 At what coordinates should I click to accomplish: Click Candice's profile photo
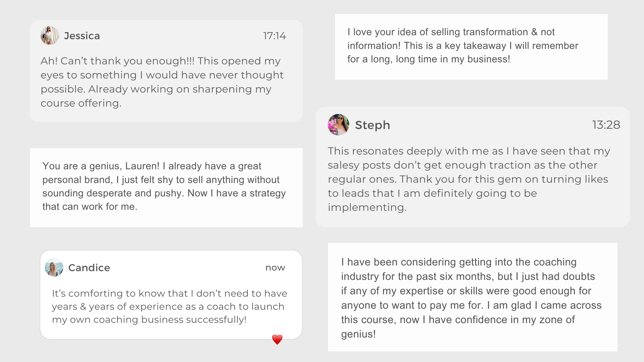(x=54, y=267)
